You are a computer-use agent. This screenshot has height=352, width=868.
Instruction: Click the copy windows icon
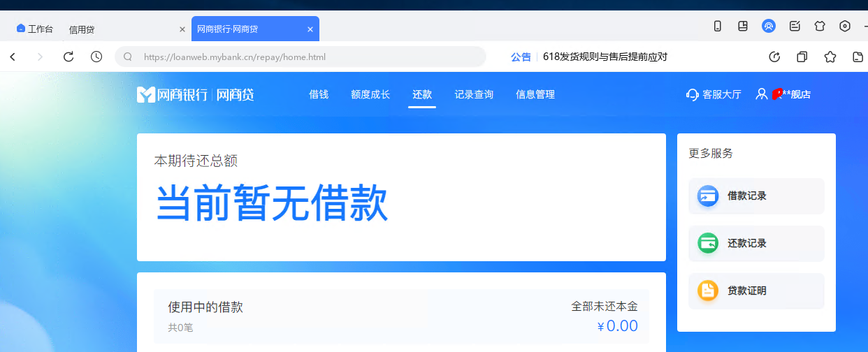click(x=802, y=57)
